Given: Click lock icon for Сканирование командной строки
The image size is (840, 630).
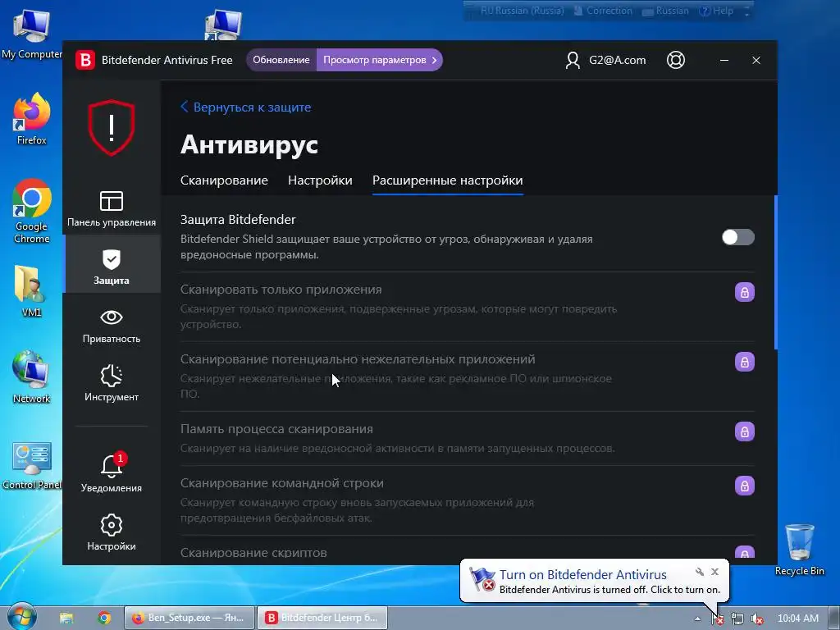Looking at the screenshot, I should (744, 486).
